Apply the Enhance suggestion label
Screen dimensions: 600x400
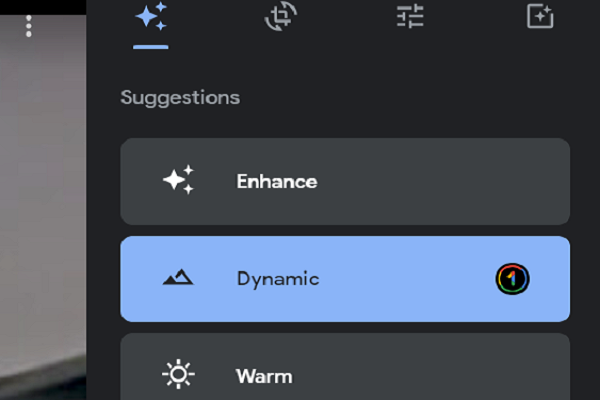pos(277,181)
